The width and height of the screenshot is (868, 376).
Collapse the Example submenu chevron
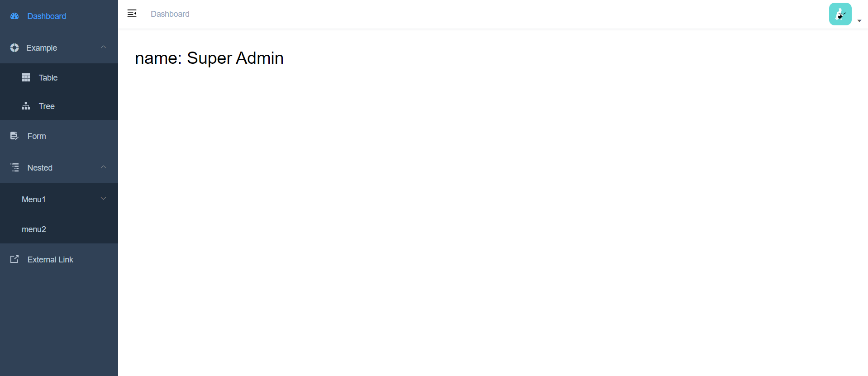[x=103, y=47]
